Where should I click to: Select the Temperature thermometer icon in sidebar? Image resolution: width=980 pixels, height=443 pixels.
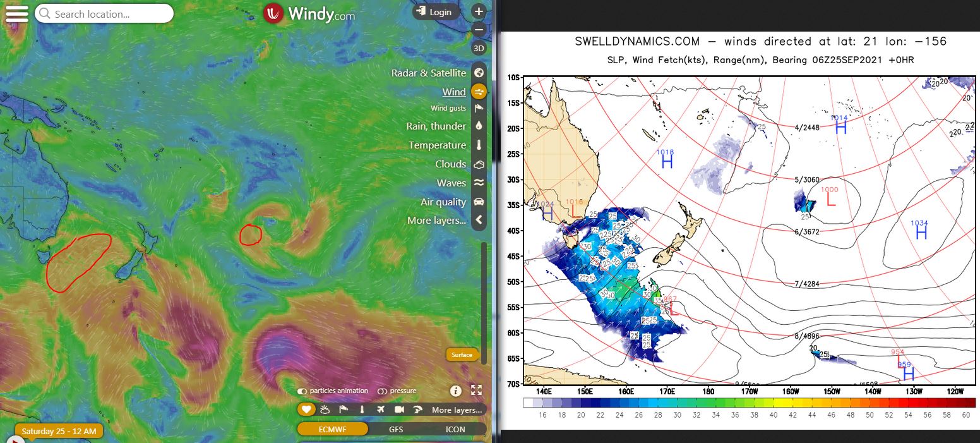(479, 145)
